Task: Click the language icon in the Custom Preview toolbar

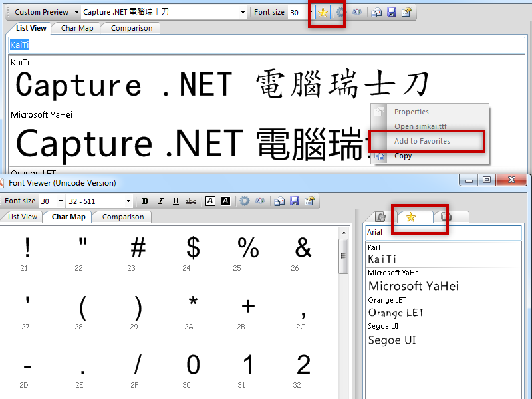Action: pyautogui.click(x=357, y=12)
